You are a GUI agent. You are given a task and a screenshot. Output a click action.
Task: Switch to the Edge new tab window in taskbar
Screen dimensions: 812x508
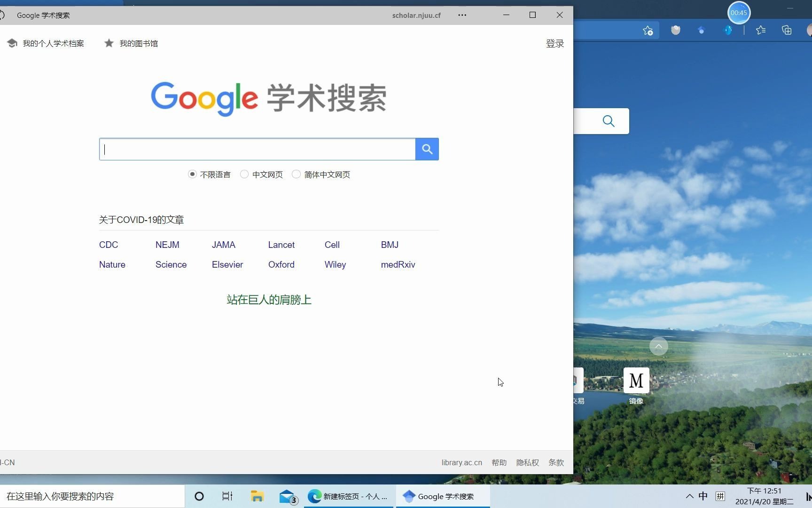coord(349,496)
